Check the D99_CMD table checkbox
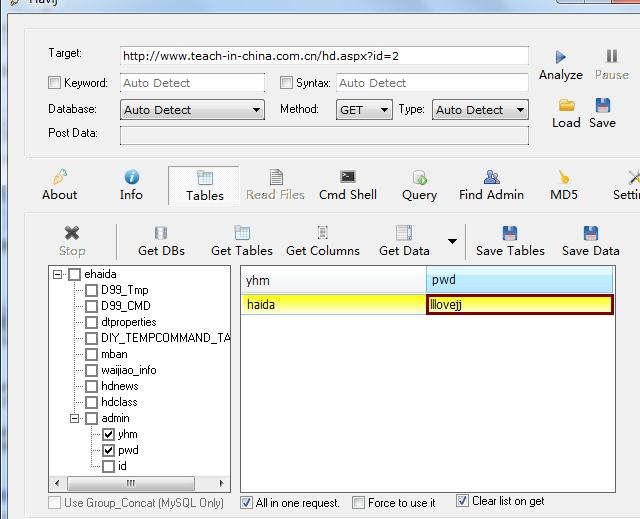The height and width of the screenshot is (519, 640). (x=91, y=306)
